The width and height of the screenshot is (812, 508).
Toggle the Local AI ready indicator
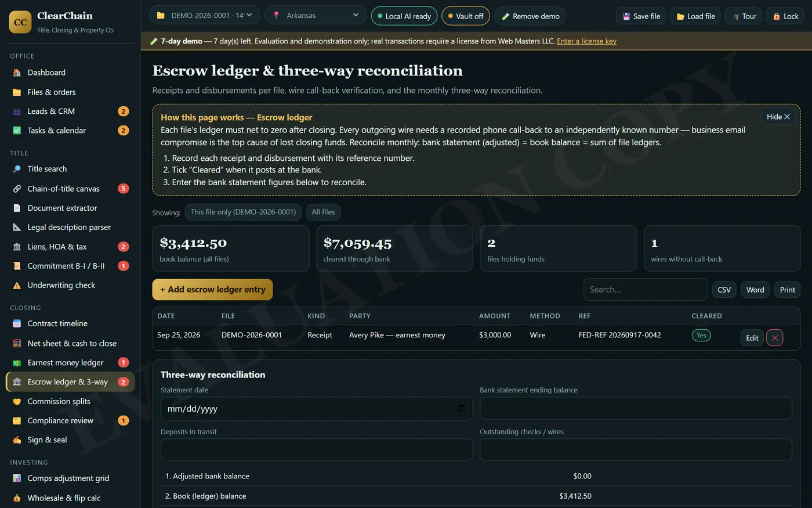click(x=404, y=16)
